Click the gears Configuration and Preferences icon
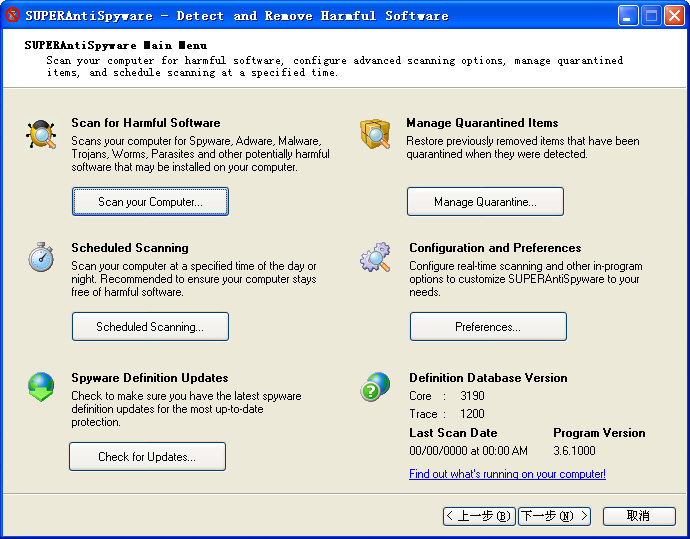The image size is (690, 539). (375, 257)
